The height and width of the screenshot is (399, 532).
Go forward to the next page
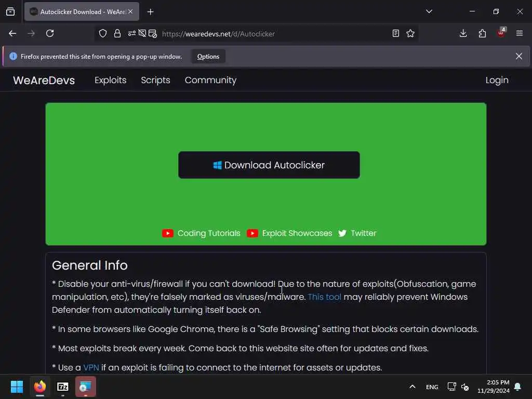31,33
